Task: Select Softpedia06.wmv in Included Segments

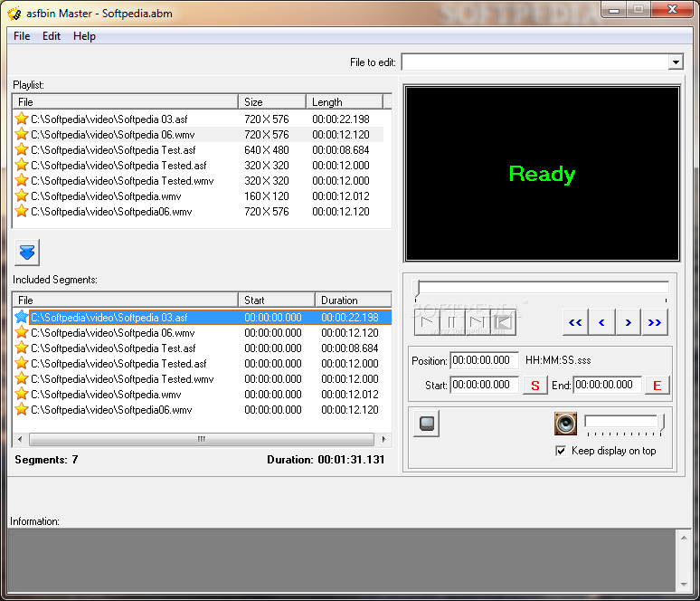Action: (x=203, y=409)
